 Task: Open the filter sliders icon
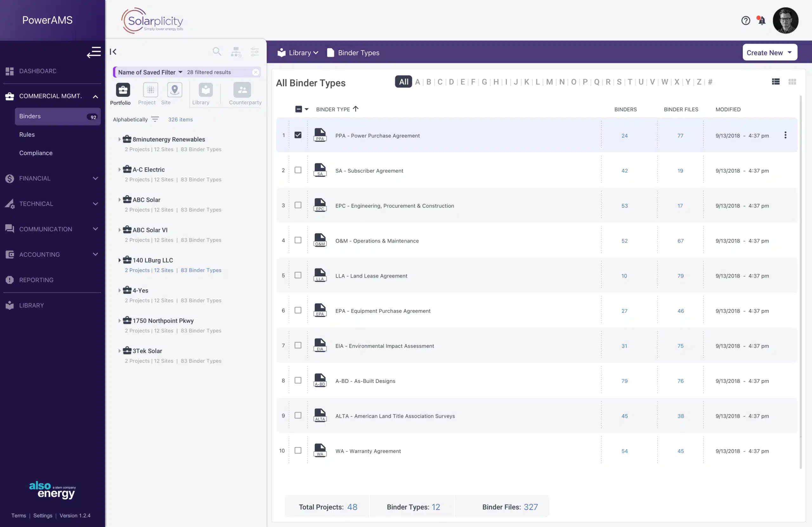point(254,51)
